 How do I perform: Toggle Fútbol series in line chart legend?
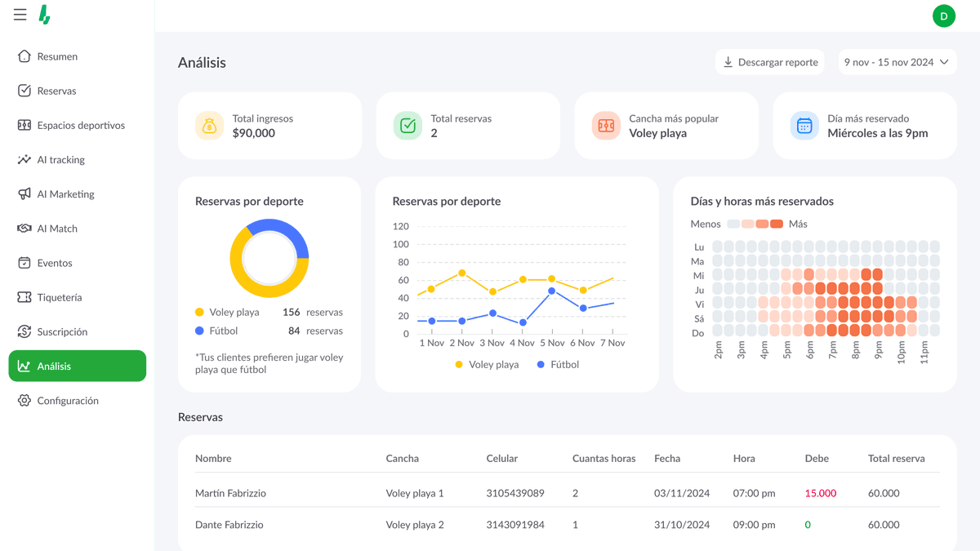tap(558, 365)
